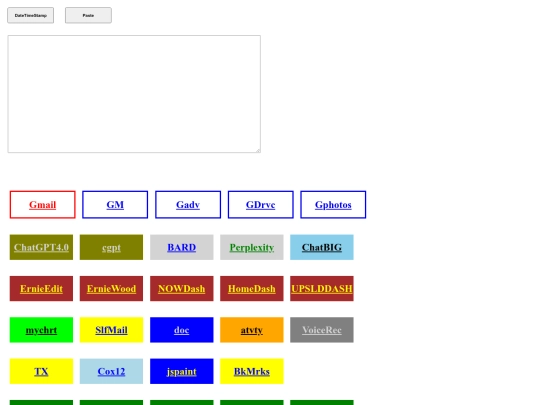
Task: Open the UPSLDDASH link
Action: point(322,289)
